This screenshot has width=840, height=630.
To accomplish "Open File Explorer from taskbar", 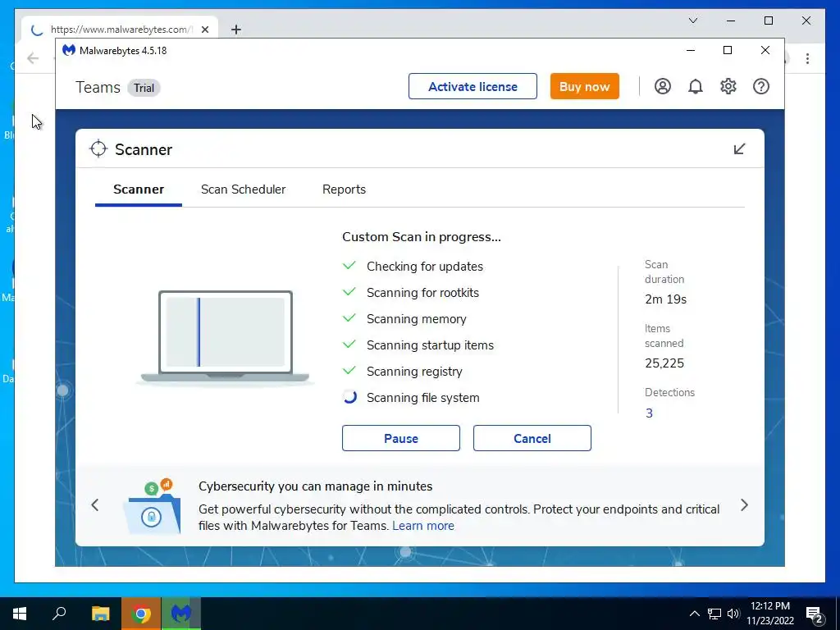I will pos(100,614).
